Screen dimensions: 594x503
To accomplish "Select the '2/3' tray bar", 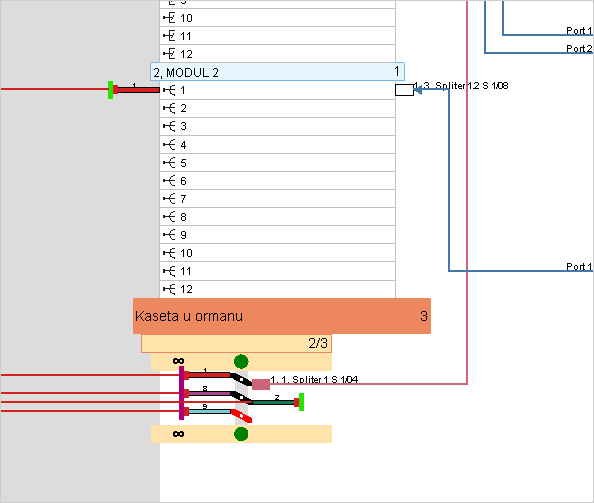I will click(x=236, y=344).
